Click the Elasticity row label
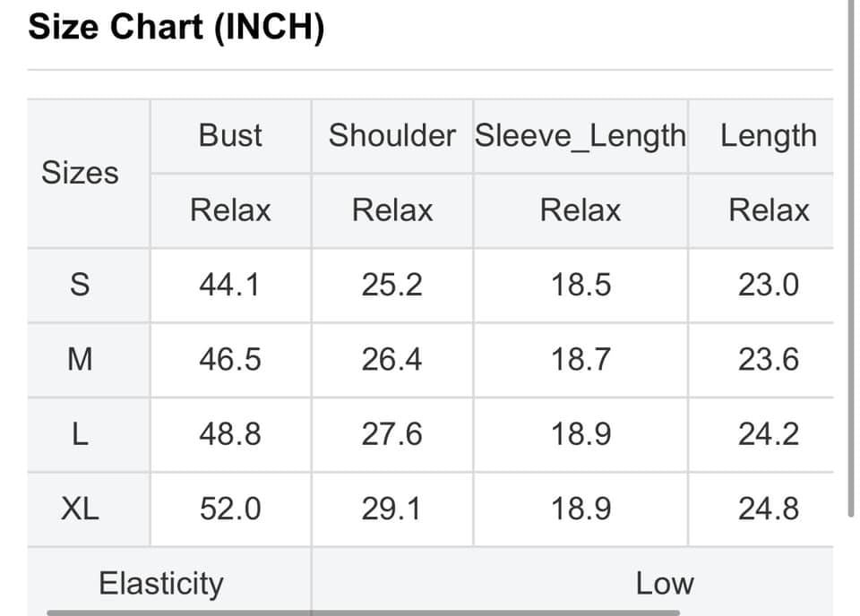Screen dimensions: 860x616 coord(161,584)
